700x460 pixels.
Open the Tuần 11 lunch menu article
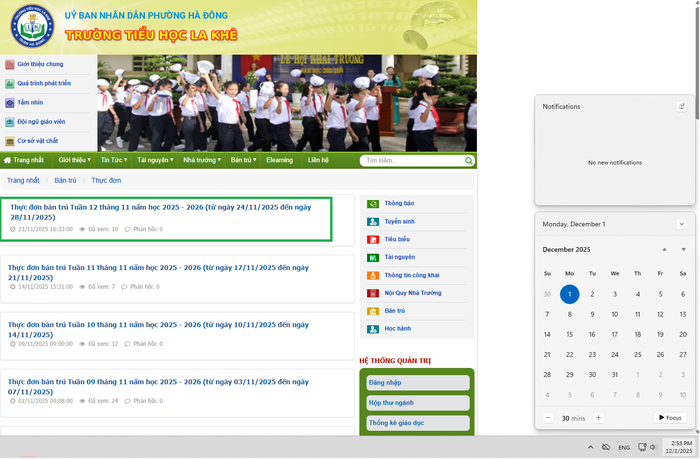tap(160, 272)
